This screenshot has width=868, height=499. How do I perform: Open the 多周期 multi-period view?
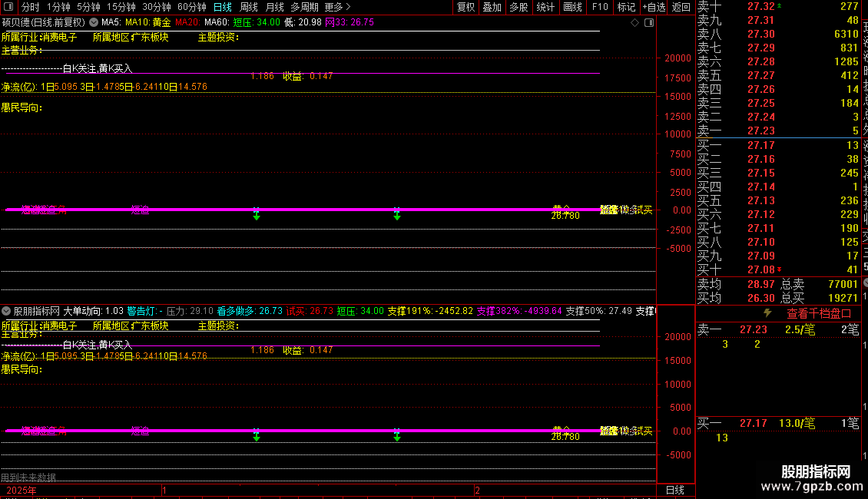[x=304, y=7]
